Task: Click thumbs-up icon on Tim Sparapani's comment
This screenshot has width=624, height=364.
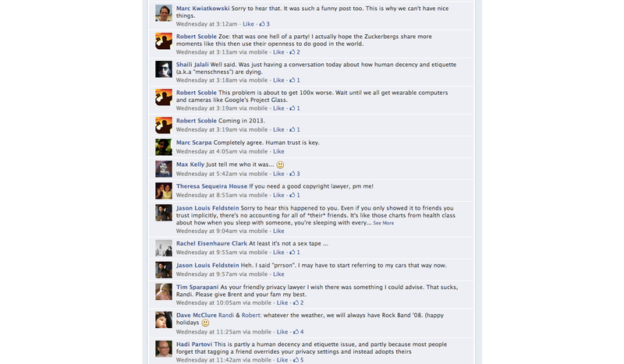Action: pos(296,302)
